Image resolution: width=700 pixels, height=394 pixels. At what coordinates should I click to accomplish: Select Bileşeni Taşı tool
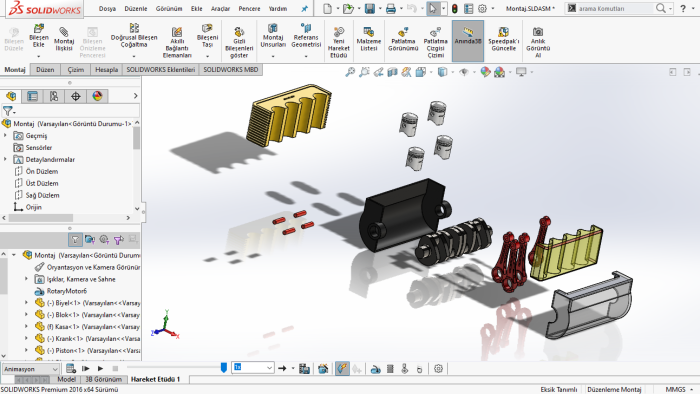[207, 36]
